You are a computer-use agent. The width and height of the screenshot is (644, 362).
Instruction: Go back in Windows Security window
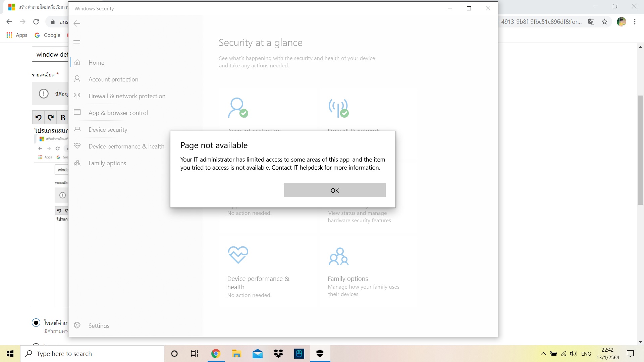[x=77, y=23]
